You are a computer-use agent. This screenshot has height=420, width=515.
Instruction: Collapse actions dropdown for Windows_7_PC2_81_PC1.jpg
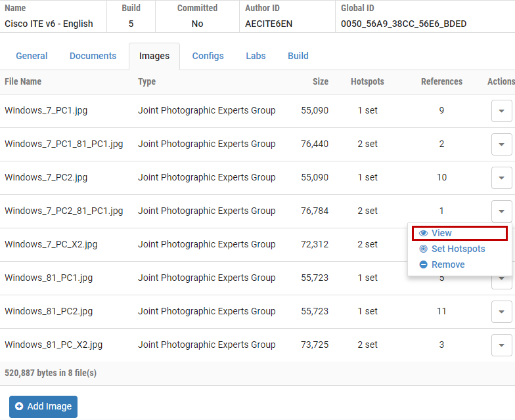502,211
